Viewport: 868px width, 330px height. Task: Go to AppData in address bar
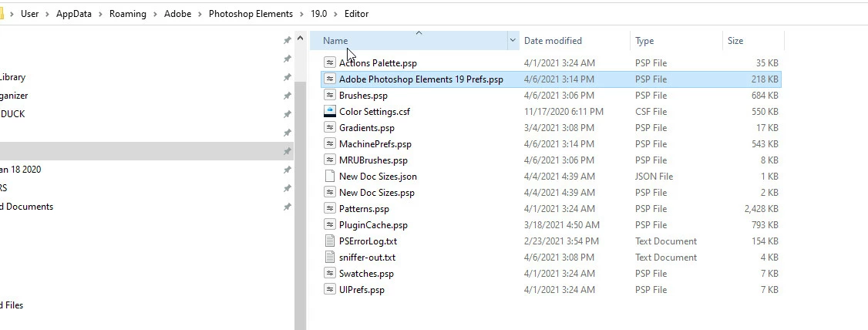[74, 14]
